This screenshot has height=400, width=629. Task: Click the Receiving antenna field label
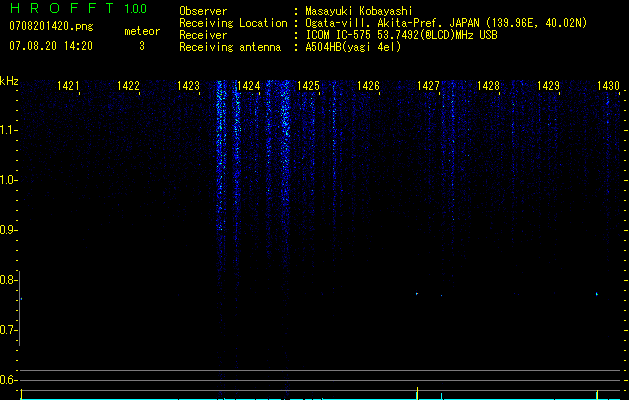coord(230,47)
